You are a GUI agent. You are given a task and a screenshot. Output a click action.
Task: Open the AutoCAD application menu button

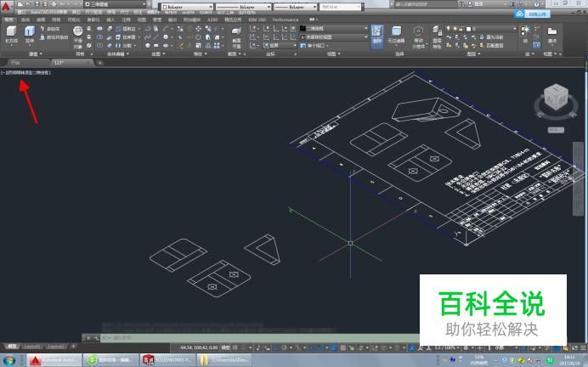click(6, 7)
